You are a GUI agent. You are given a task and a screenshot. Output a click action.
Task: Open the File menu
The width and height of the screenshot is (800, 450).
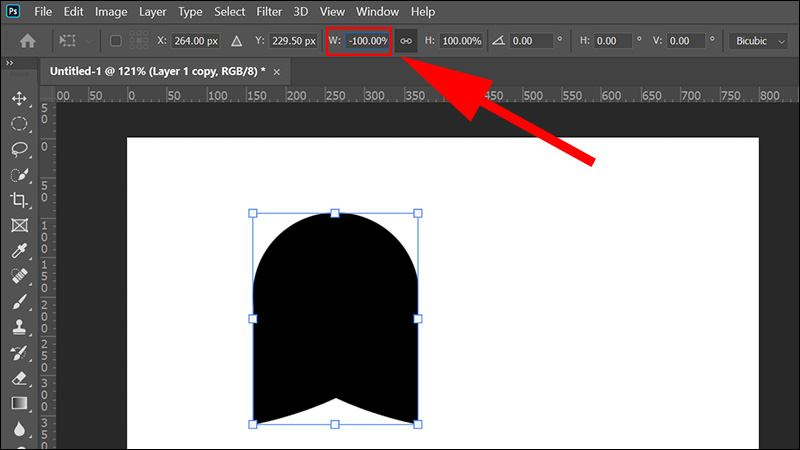[x=43, y=11]
